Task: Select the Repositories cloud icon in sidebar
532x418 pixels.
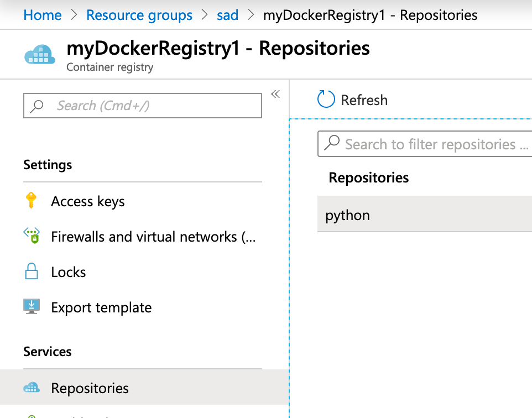Action: point(32,387)
